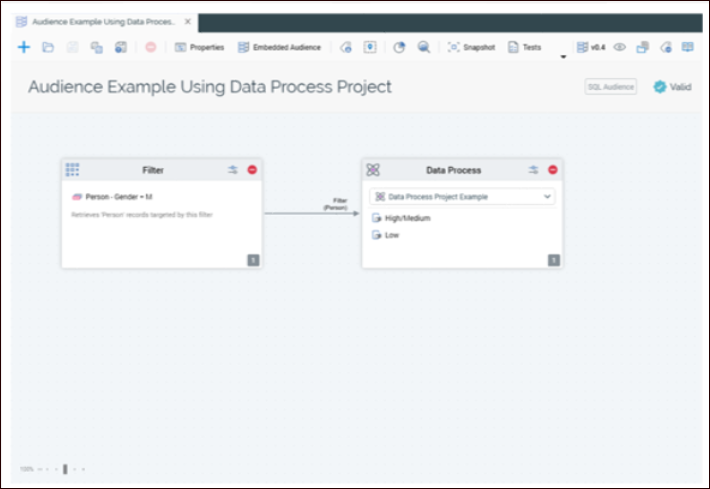This screenshot has width=710, height=489.
Task: Toggle the eye visibility icon in toolbar
Action: (619, 47)
